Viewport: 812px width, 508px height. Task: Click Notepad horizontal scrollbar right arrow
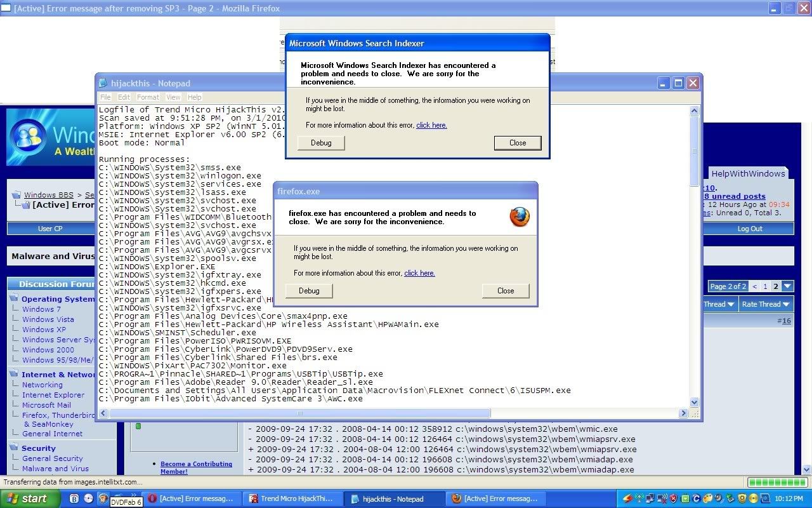click(x=683, y=413)
